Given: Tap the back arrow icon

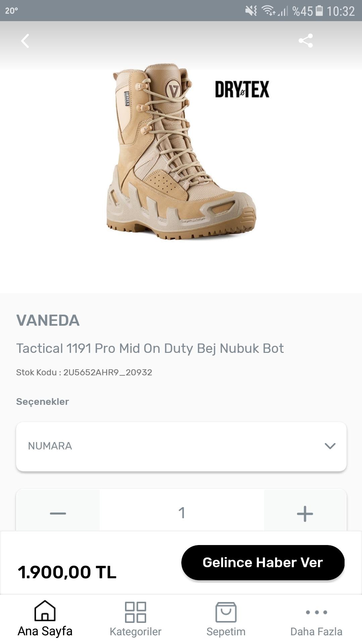Looking at the screenshot, I should pos(25,41).
